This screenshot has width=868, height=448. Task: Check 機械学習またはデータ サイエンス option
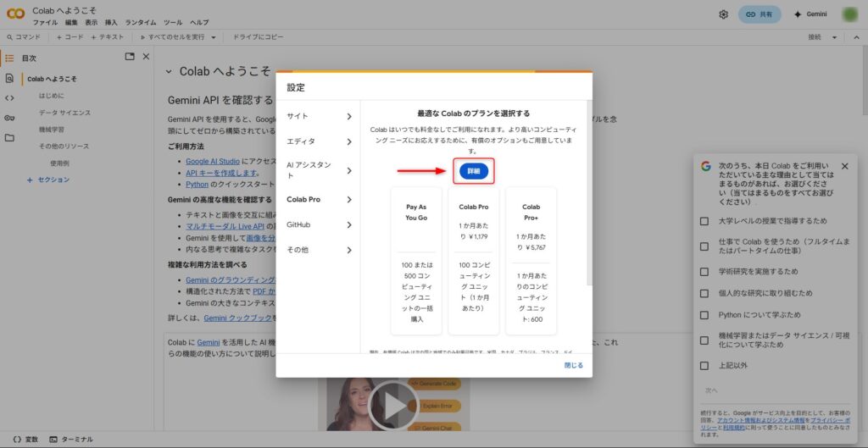click(x=704, y=340)
